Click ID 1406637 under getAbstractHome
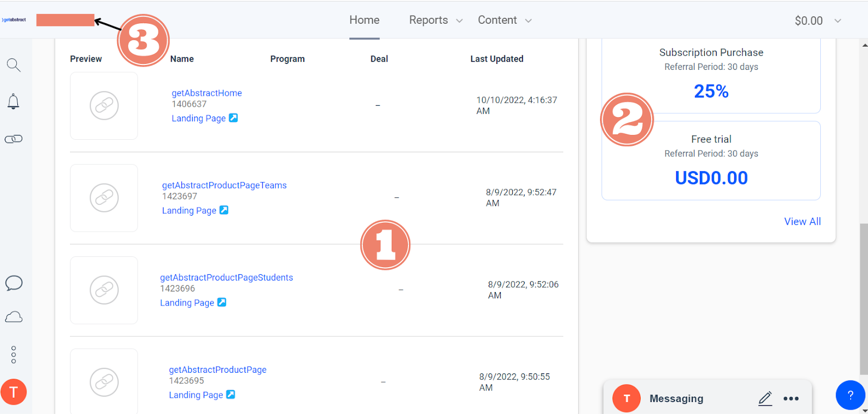 click(189, 104)
